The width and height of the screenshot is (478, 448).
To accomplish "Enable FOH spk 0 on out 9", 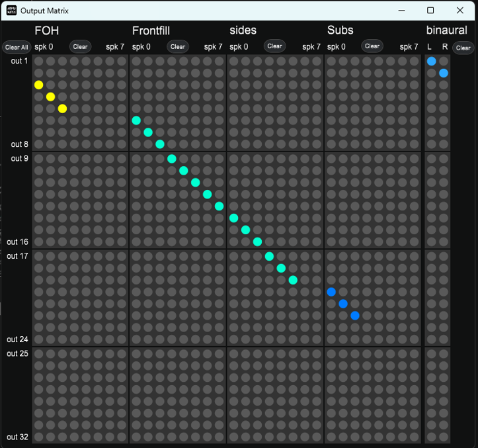I will tap(39, 159).
